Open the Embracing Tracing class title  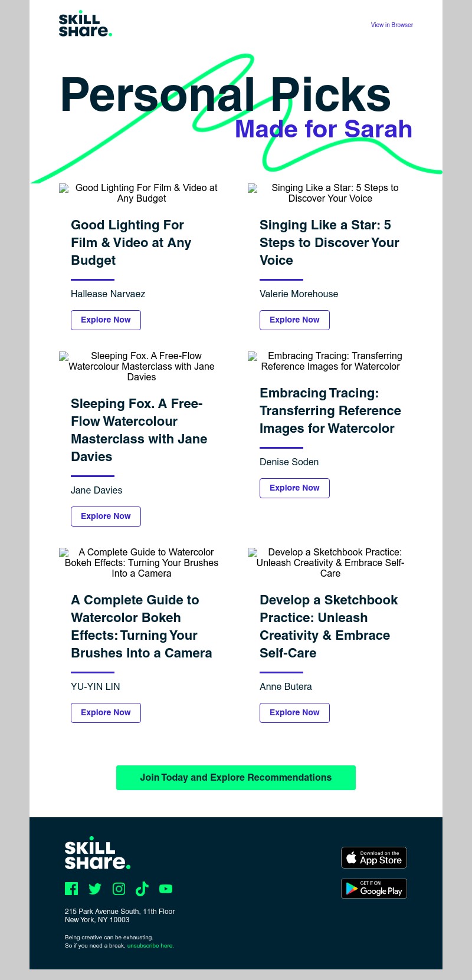point(330,410)
